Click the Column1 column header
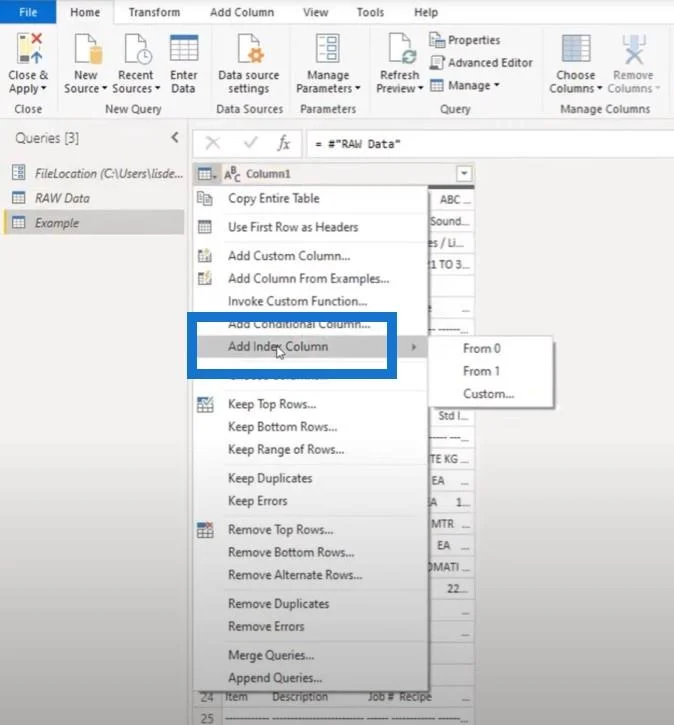 click(348, 174)
